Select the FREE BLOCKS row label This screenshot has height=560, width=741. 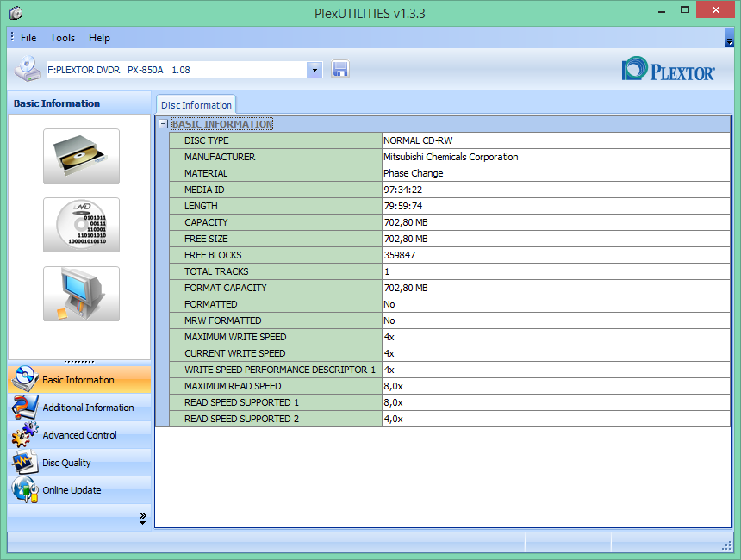tap(213, 255)
